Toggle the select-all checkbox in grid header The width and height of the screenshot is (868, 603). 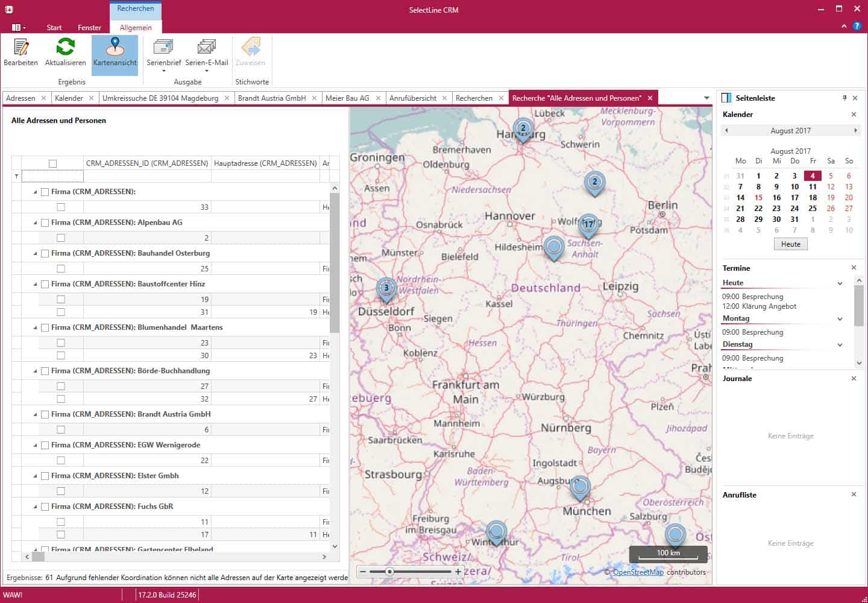pyautogui.click(x=52, y=163)
